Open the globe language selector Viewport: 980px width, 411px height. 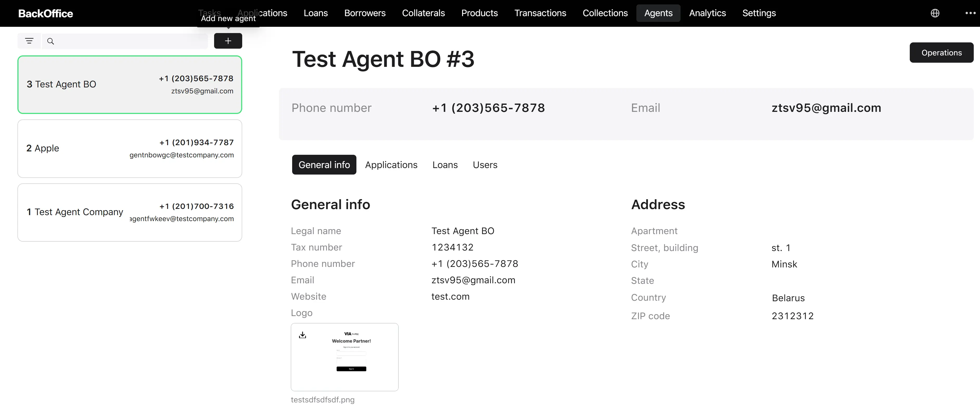pyautogui.click(x=935, y=13)
